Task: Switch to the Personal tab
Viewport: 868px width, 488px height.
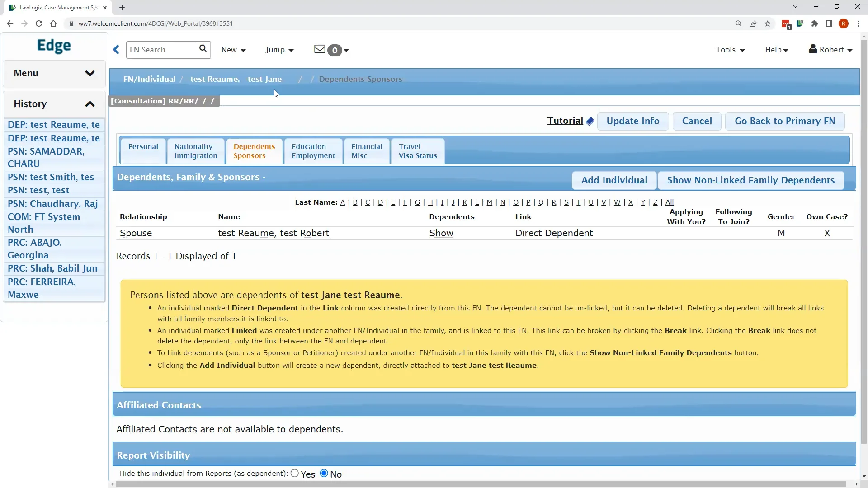Action: (x=143, y=150)
